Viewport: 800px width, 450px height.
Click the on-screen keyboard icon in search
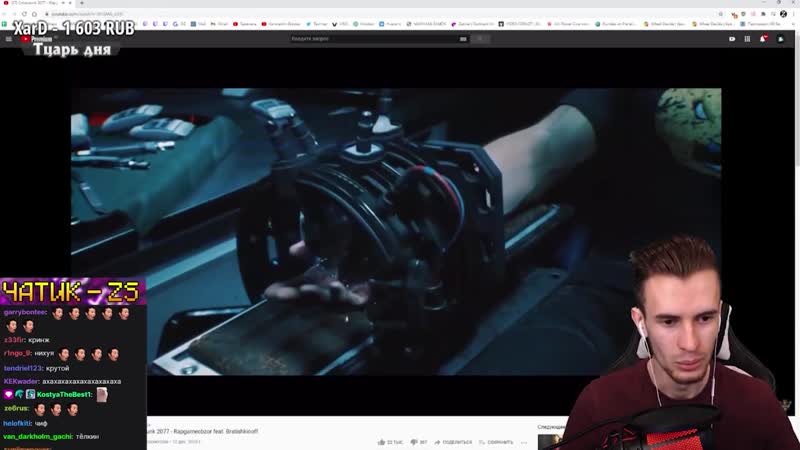point(463,39)
